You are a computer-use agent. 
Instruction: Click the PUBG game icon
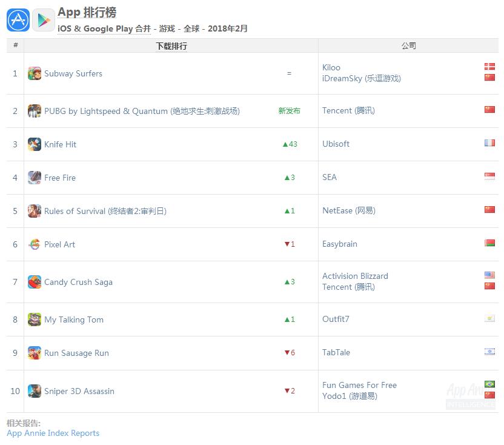point(35,111)
